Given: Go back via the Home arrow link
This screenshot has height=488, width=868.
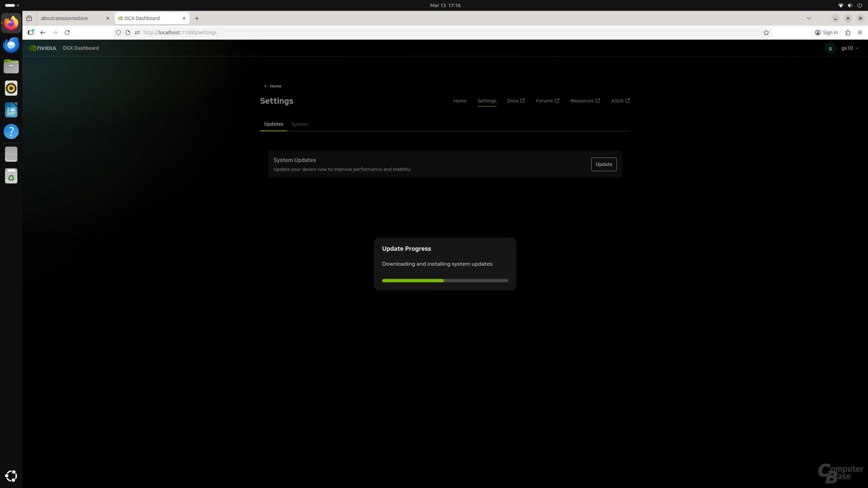Looking at the screenshot, I should coord(273,86).
